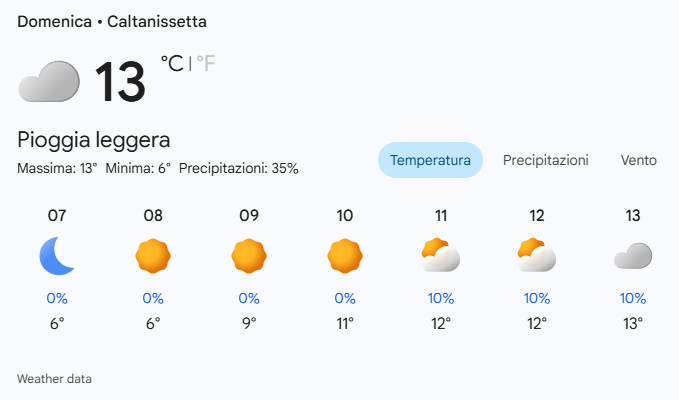Click the 13 hour label
This screenshot has width=679, height=400.
633,215
